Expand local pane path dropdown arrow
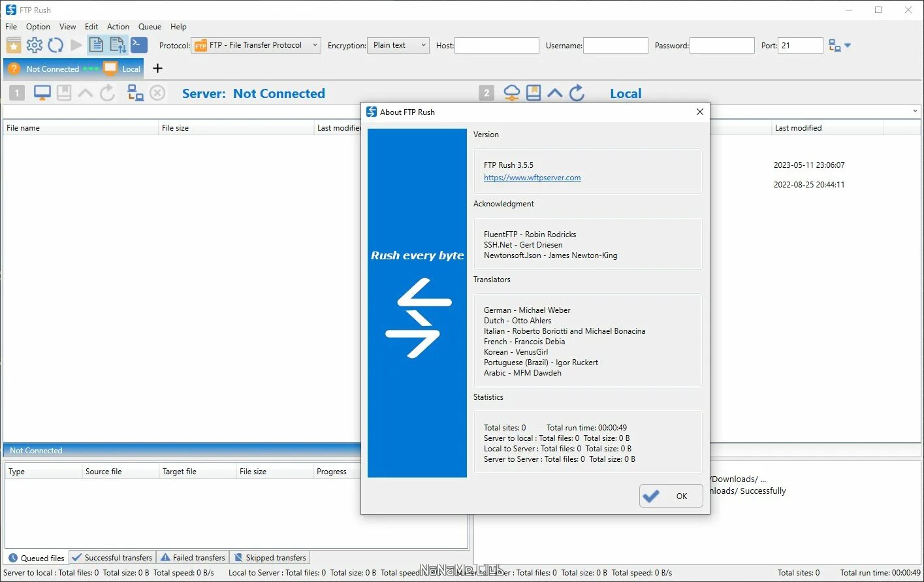This screenshot has width=924, height=582. point(915,111)
